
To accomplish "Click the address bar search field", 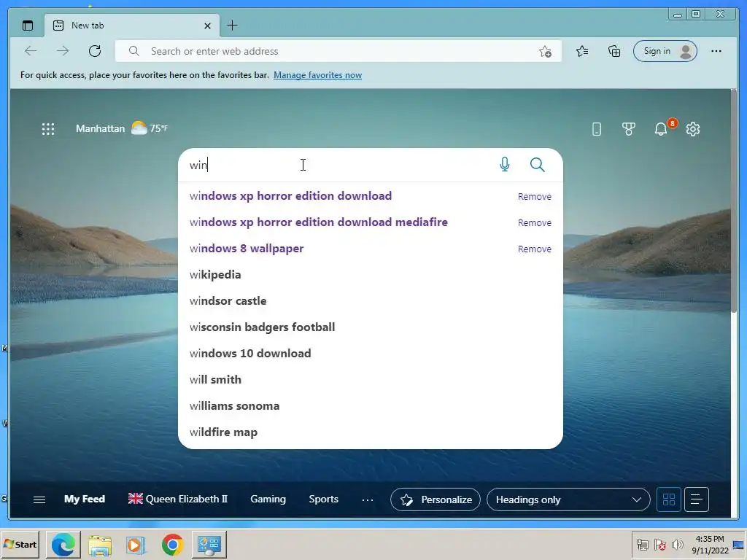I will [x=338, y=51].
